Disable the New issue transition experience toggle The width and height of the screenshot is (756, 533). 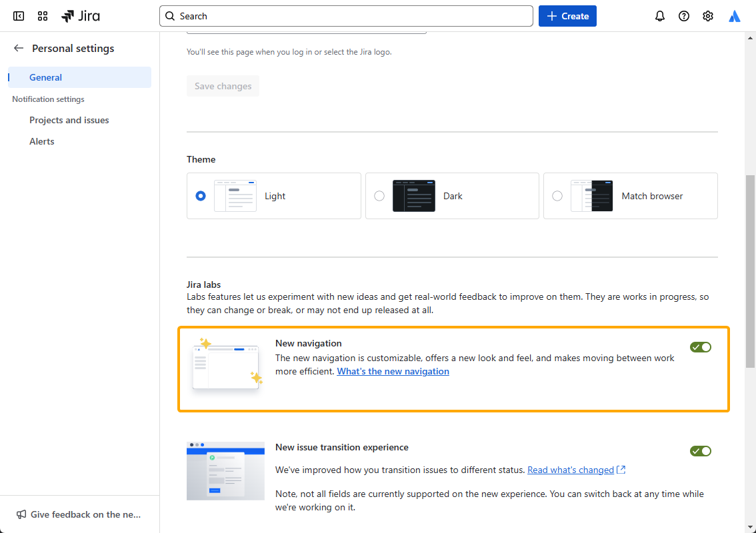point(701,450)
